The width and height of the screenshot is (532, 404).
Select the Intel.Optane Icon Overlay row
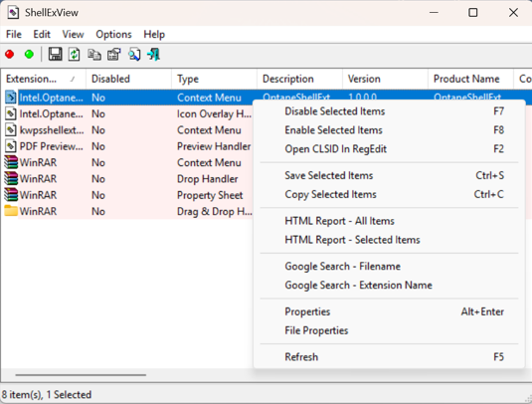click(x=128, y=113)
